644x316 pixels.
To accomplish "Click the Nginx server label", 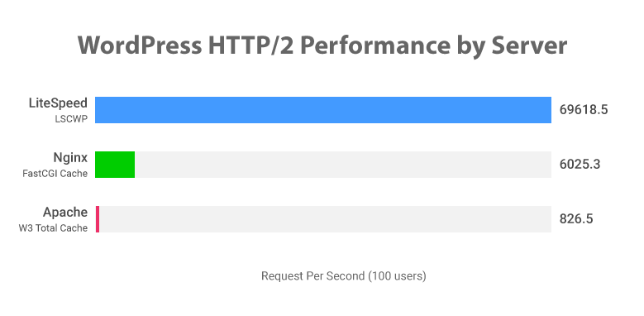I will click(70, 158).
